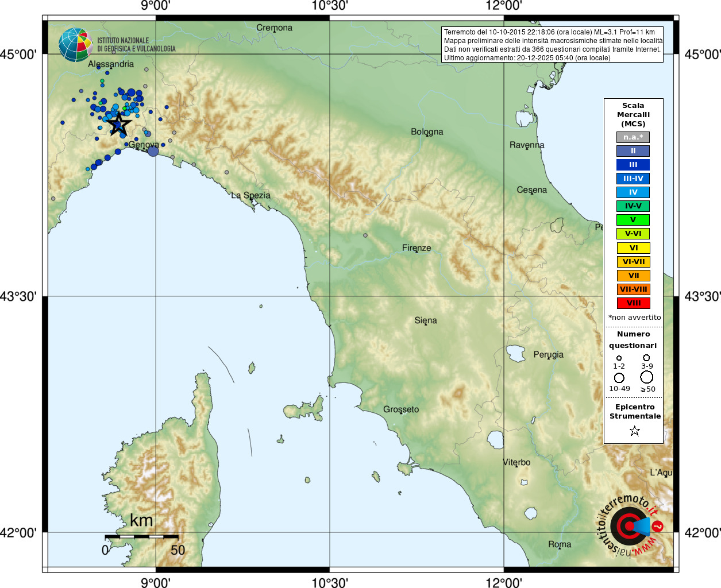This screenshot has height=588, width=721.
Task: Click the haisentitoilterremoto.it target logo
Action: [630, 526]
